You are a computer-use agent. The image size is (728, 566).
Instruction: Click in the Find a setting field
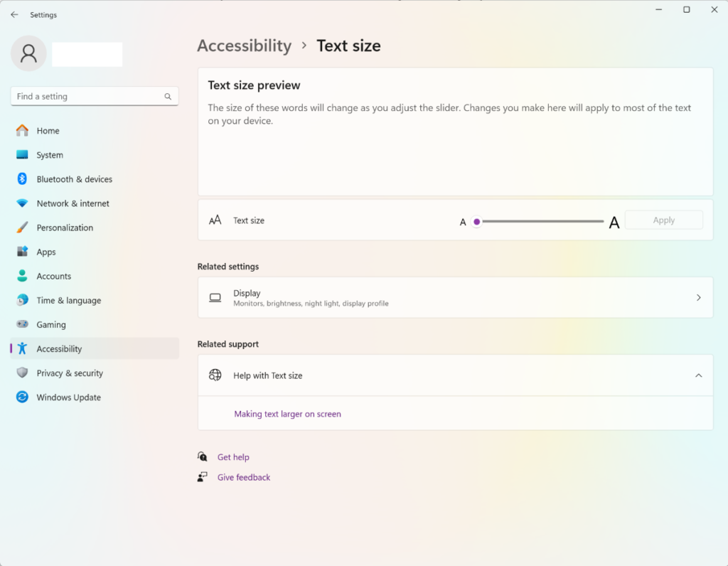[95, 96]
